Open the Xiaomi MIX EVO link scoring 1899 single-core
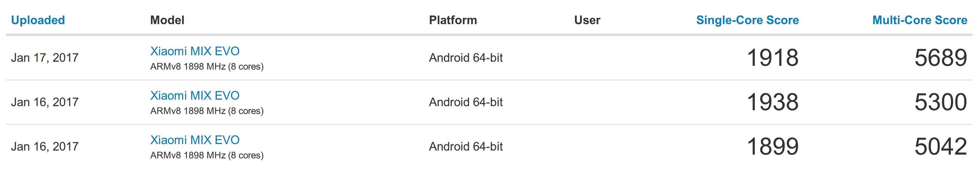The height and width of the screenshot is (173, 980). pyautogui.click(x=195, y=140)
